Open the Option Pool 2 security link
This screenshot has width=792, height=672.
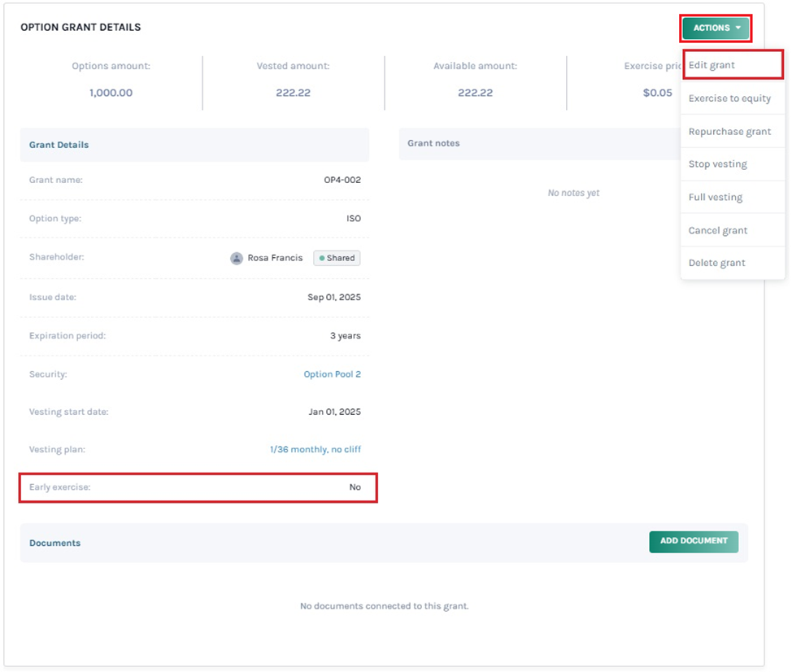coord(332,374)
